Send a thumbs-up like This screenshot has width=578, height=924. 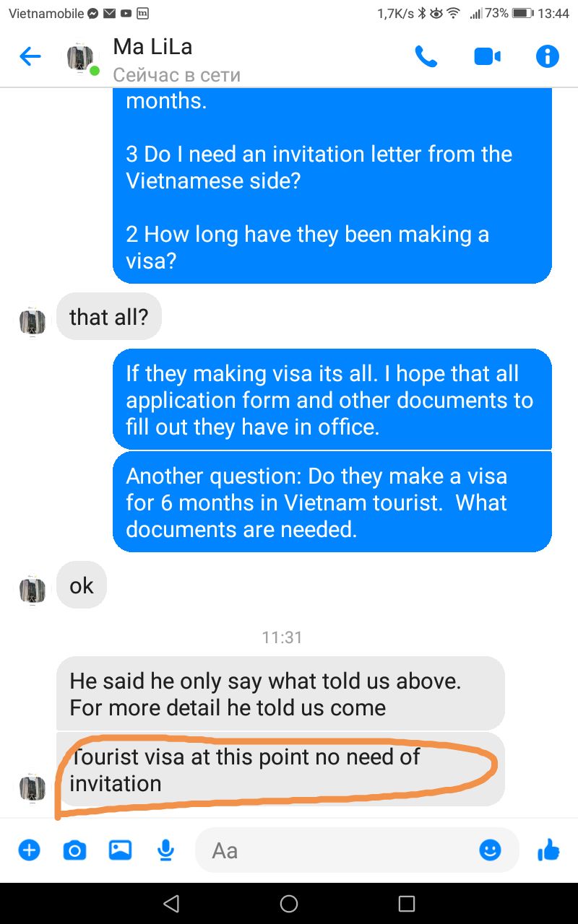548,850
